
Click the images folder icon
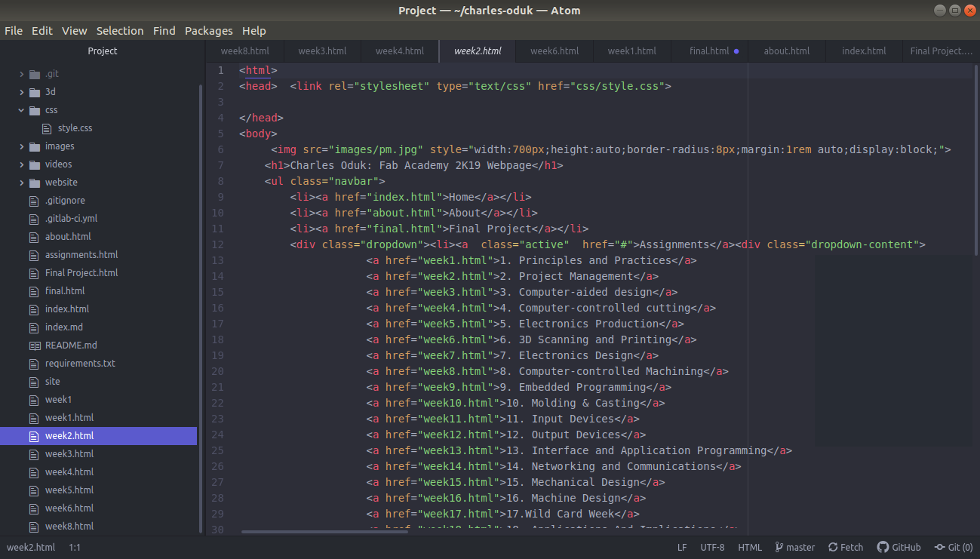[34, 146]
